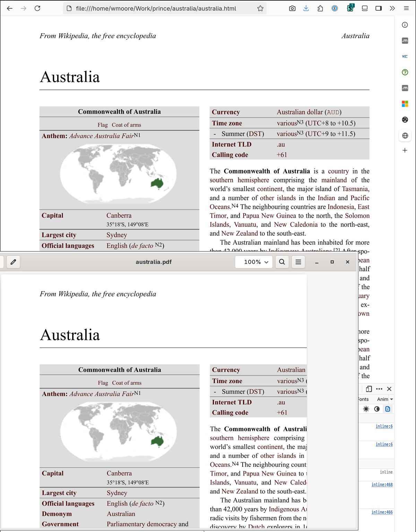Toggle the browser sidebar icon
This screenshot has width=416, height=532.
pyautogui.click(x=379, y=8)
